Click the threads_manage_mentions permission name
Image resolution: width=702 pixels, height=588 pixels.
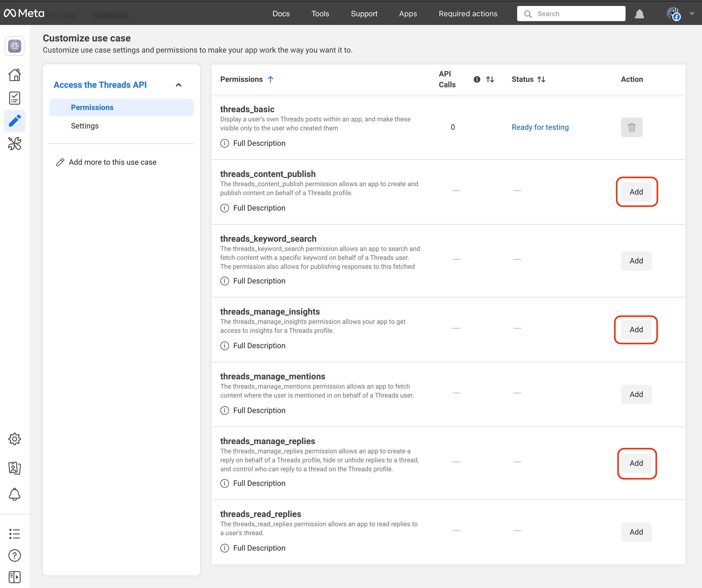click(x=272, y=377)
